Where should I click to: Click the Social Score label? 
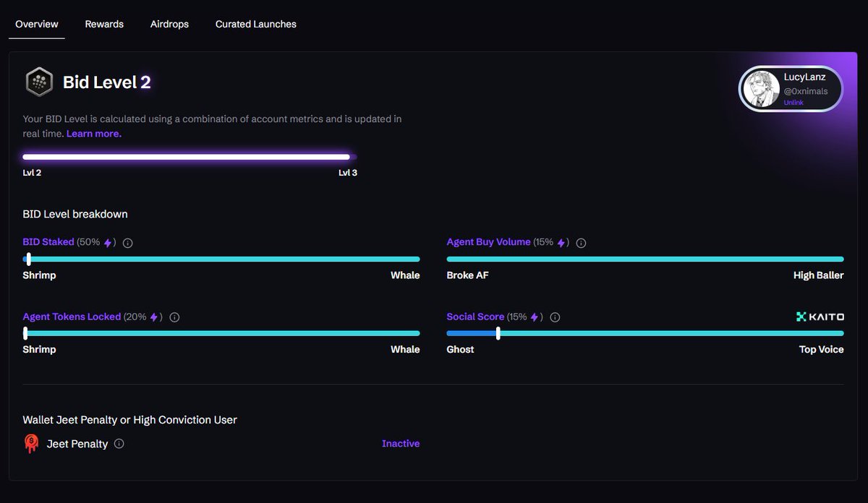(x=475, y=317)
